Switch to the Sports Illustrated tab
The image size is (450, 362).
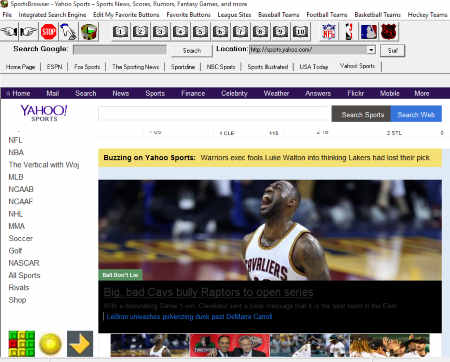point(267,67)
